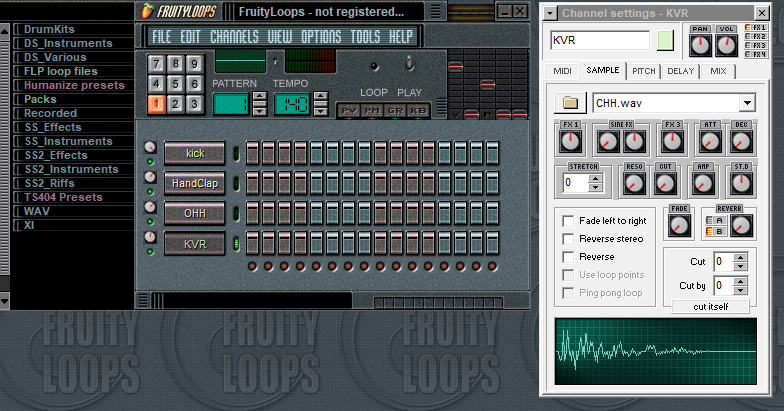Image resolution: width=784 pixels, height=411 pixels.
Task: Select pattern number 5 keypad button
Action: tap(176, 84)
